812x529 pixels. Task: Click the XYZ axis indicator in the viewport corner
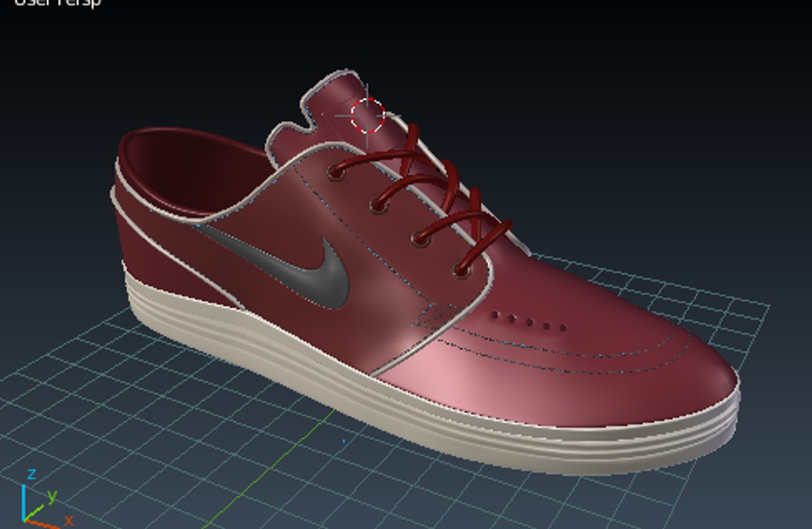(x=42, y=500)
